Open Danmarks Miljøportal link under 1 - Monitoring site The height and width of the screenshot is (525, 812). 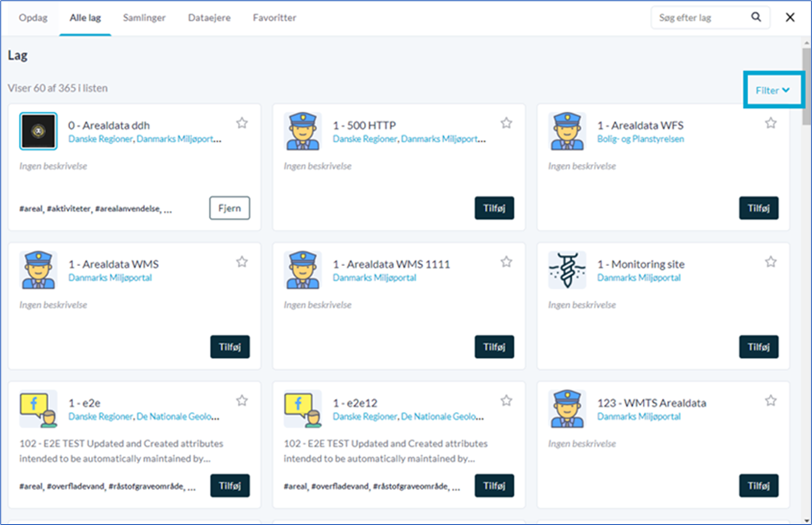point(639,278)
